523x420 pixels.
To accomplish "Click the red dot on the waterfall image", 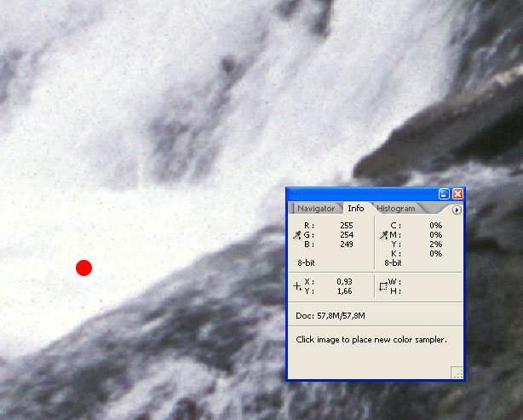I will (83, 268).
